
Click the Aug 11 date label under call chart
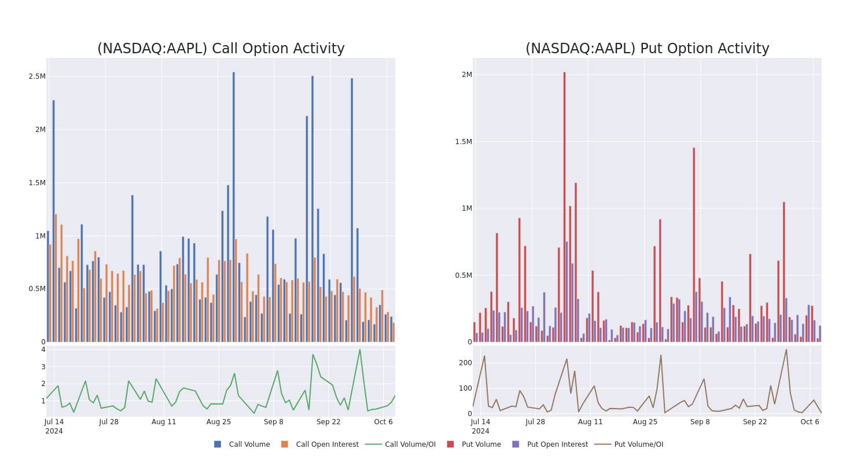(164, 422)
